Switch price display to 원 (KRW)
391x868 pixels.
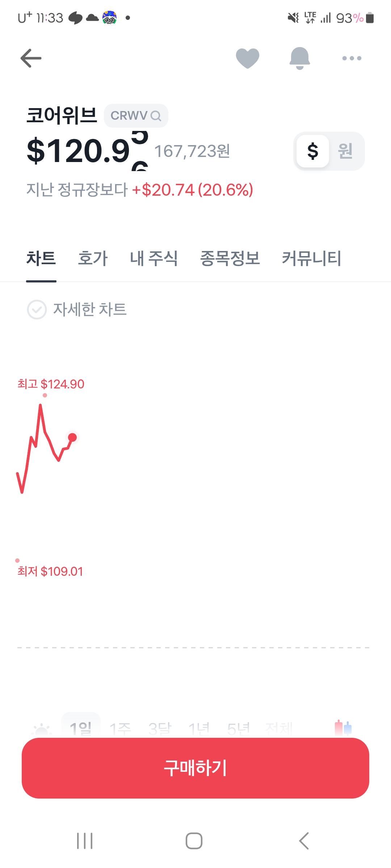click(345, 151)
